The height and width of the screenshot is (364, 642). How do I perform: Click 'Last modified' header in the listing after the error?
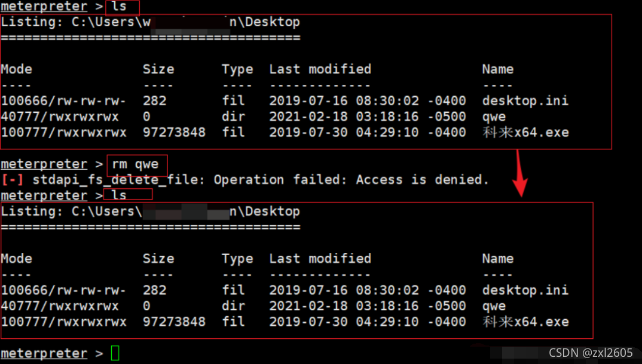[x=320, y=259]
